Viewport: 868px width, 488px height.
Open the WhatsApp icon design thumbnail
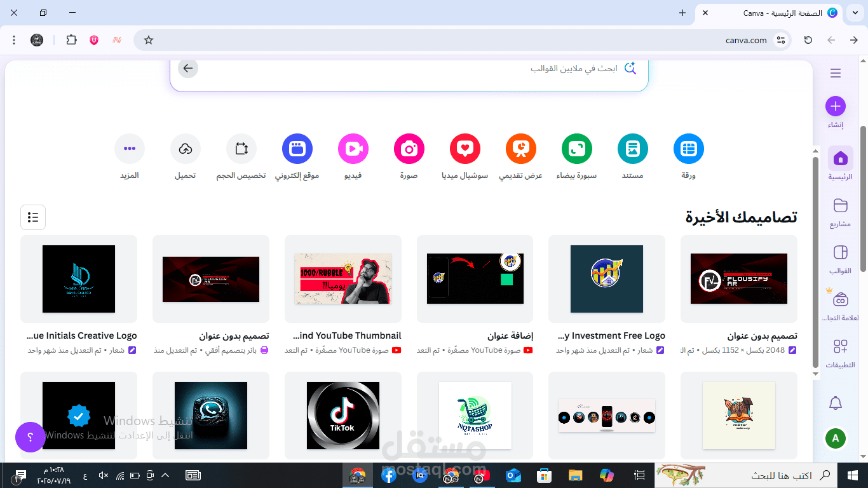pos(211,416)
